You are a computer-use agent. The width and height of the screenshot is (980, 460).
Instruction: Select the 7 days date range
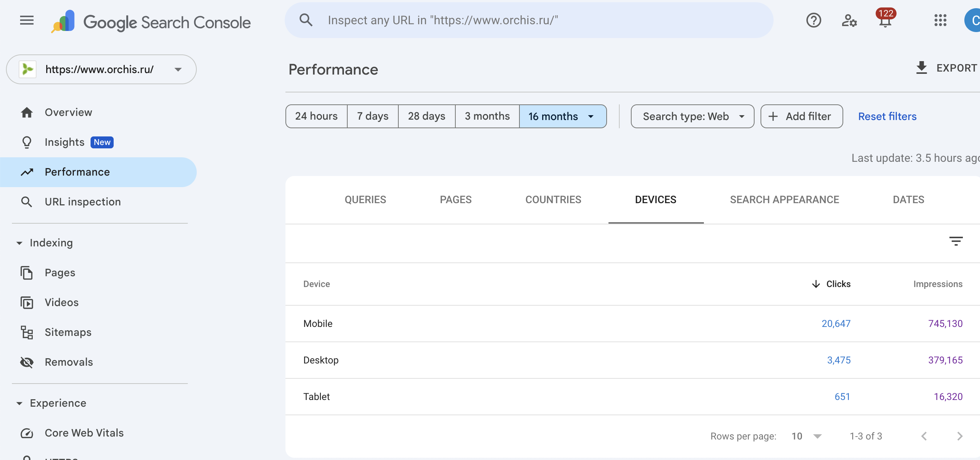tap(373, 116)
